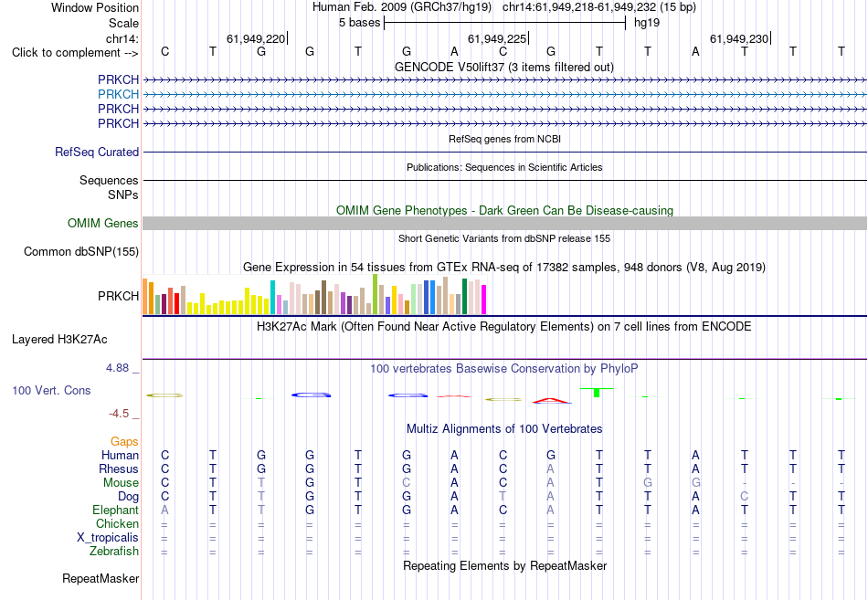868x600 pixels.
Task: Select the Mouse alignment row label
Action: click(x=121, y=483)
